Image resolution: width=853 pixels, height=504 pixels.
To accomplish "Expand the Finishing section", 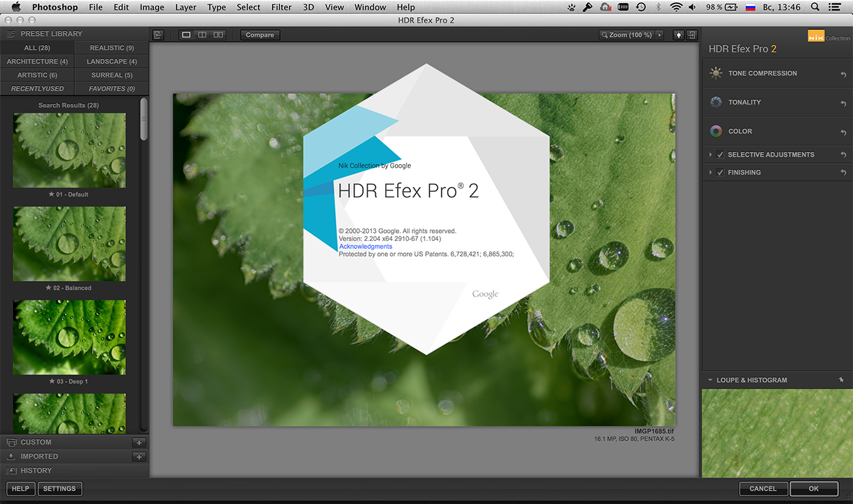I will (x=711, y=172).
